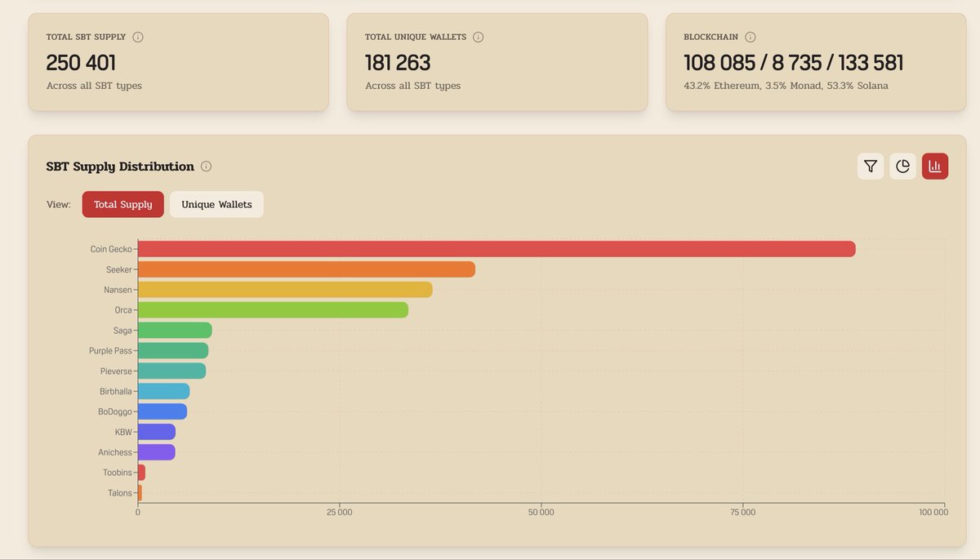Click the Pieverse axis label
The height and width of the screenshot is (560, 980).
click(116, 371)
